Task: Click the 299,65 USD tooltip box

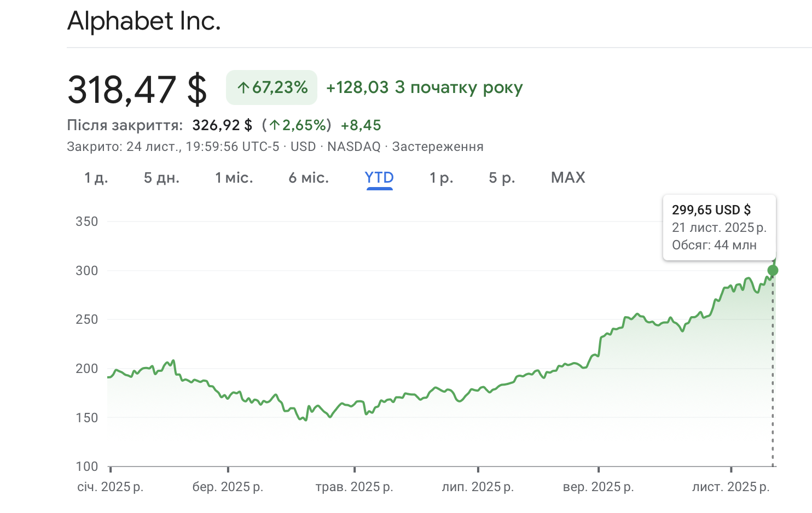Action: click(719, 228)
